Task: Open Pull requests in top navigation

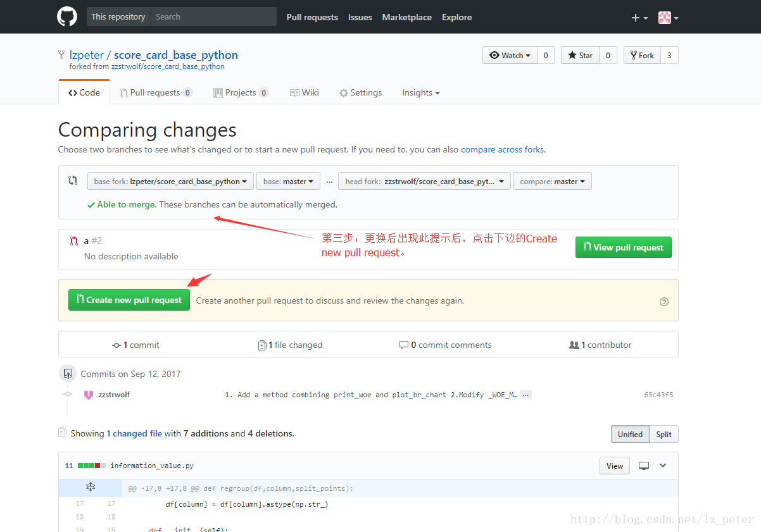Action: point(312,18)
